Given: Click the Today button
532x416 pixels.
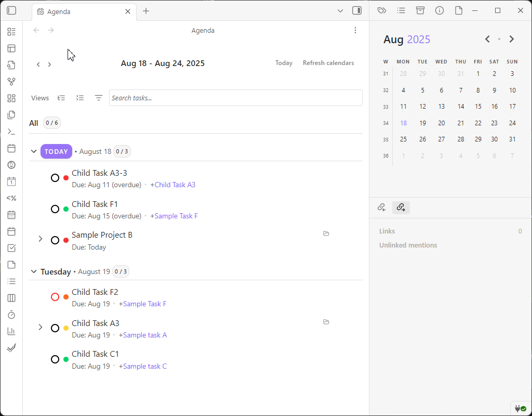Looking at the screenshot, I should [284, 62].
